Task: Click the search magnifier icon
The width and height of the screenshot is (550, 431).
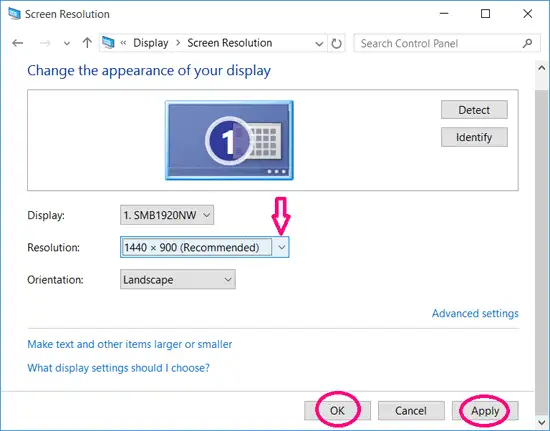Action: coord(527,43)
